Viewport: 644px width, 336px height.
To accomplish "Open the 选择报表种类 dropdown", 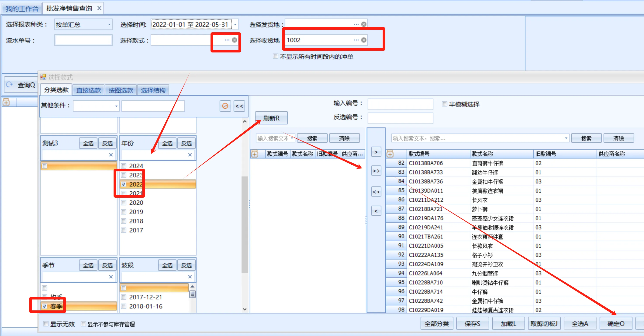I will (109, 24).
